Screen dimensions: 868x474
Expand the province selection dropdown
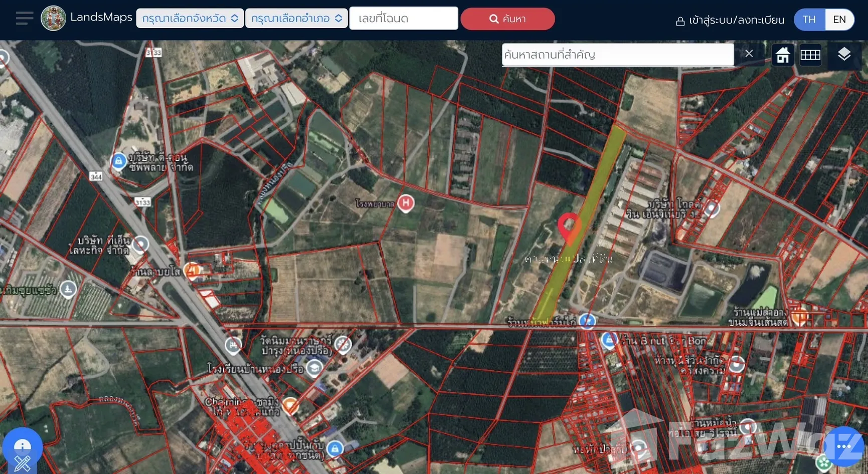(x=190, y=19)
